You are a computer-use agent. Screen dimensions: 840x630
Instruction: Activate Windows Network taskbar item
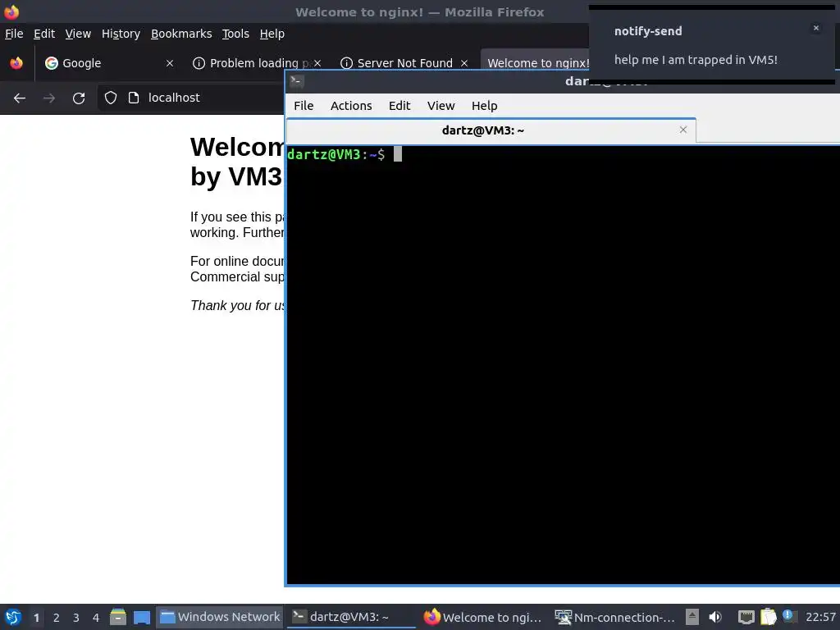pos(220,617)
